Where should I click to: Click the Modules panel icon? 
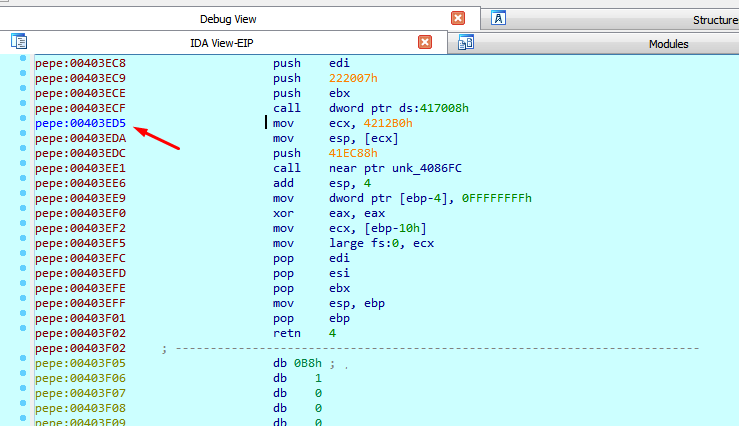(465, 42)
